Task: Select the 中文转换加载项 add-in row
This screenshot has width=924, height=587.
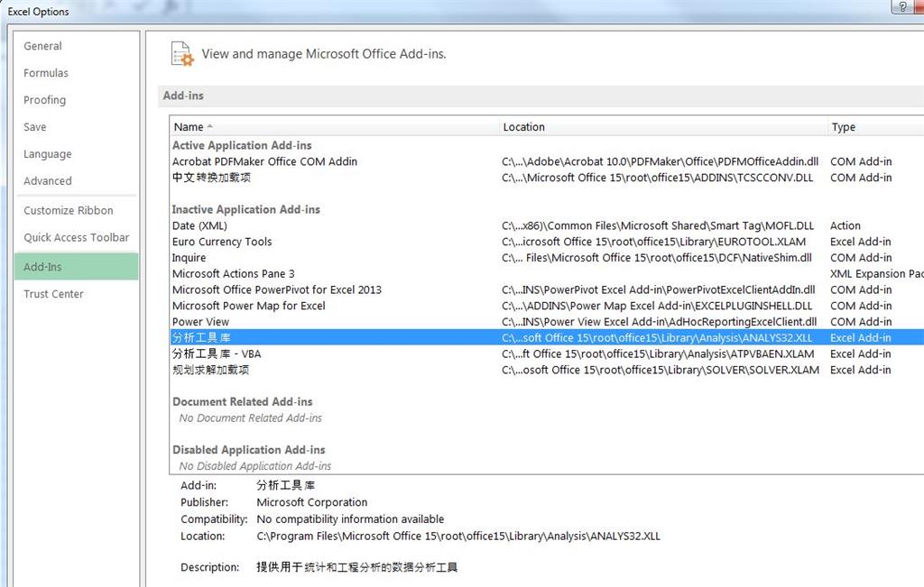Action: click(x=547, y=178)
